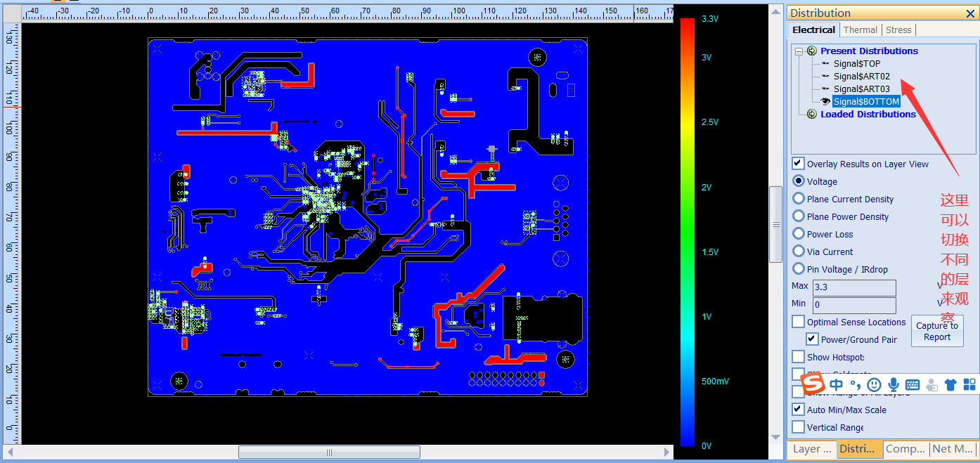Screen dimensions: 980x463
Task: Click the horizontal scrollbar thumb under canvas
Action: coord(329,452)
